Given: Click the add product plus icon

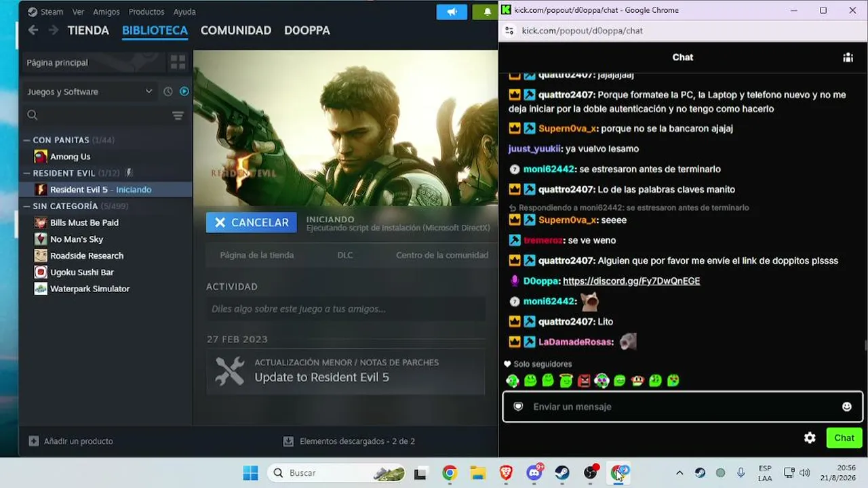Looking at the screenshot, I should click(x=34, y=441).
